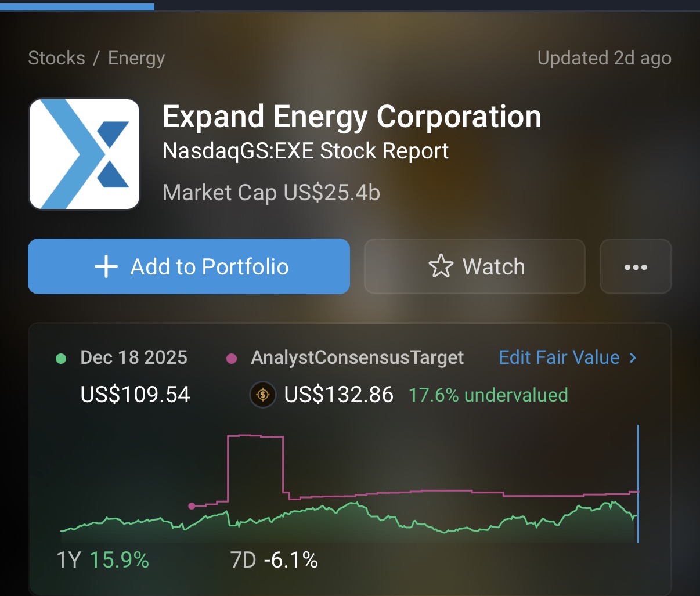
Task: Click the analyst target coin icon
Action: coord(262,395)
